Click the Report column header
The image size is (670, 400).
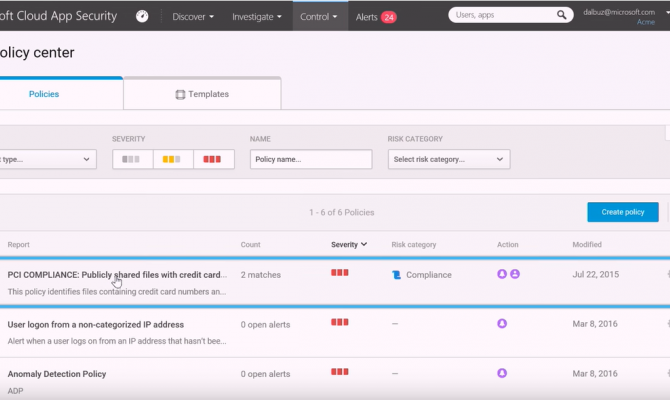(x=18, y=244)
